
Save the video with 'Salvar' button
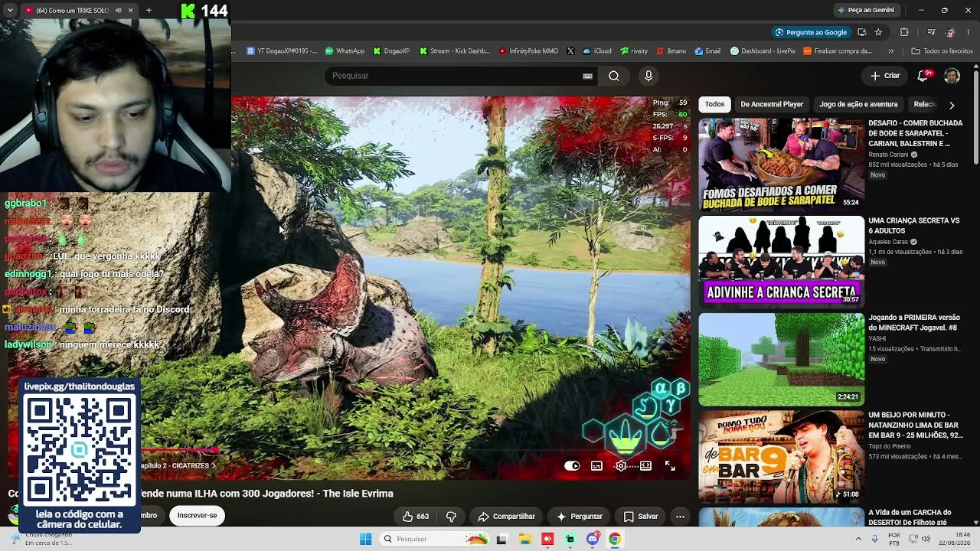tap(641, 517)
